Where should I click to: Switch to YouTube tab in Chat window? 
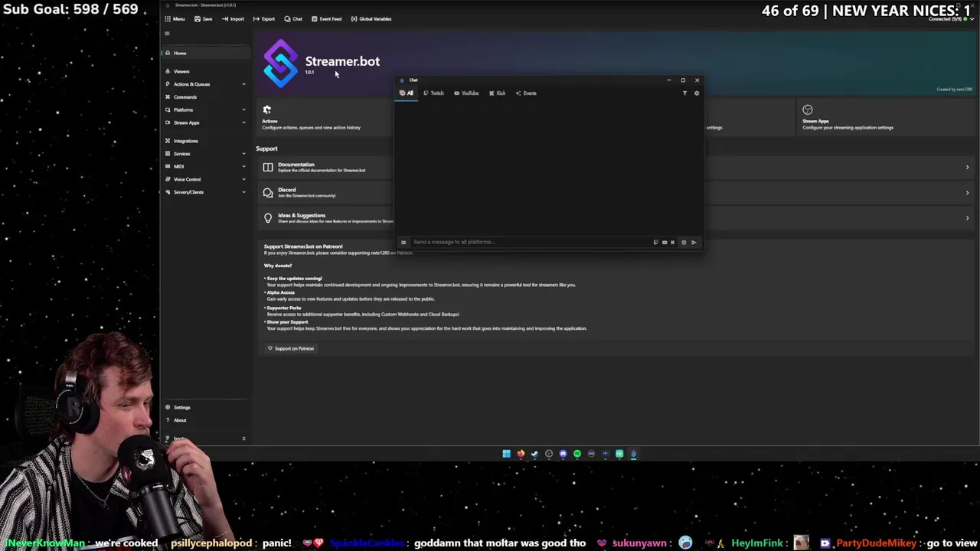tap(466, 93)
